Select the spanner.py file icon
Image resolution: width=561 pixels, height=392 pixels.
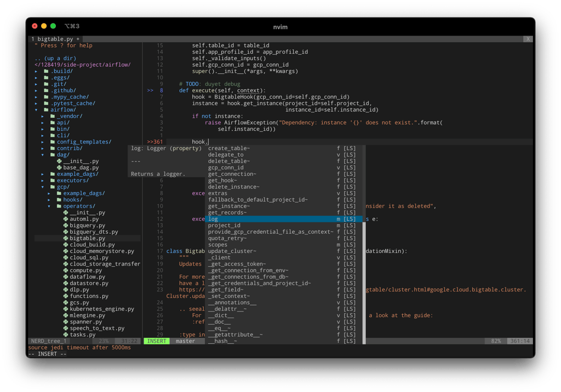click(66, 321)
